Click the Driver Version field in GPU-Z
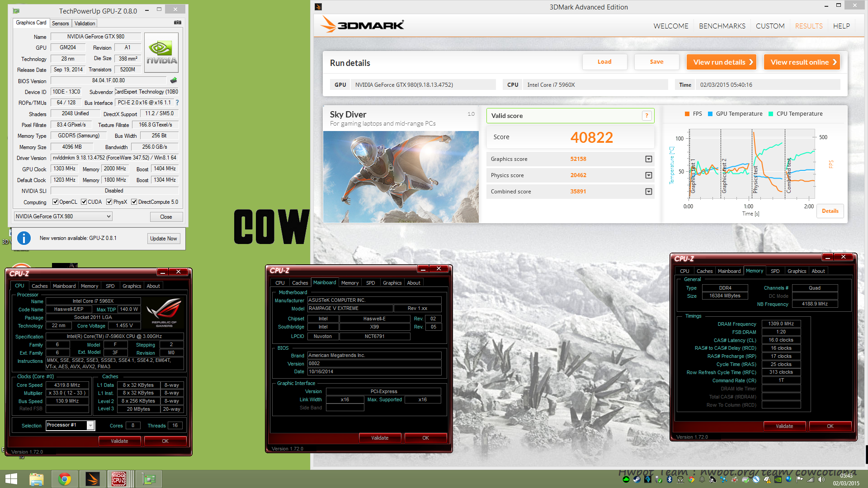 click(115, 158)
